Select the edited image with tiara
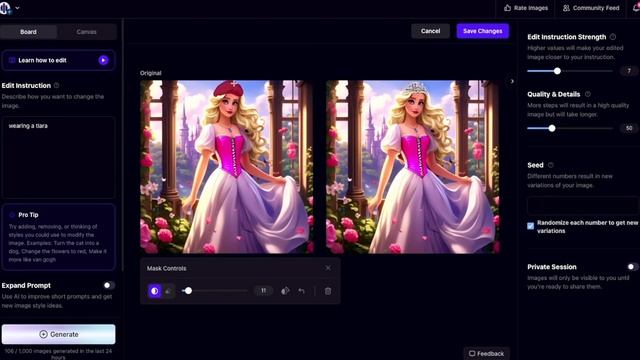This screenshot has height=360, width=640. pos(413,167)
